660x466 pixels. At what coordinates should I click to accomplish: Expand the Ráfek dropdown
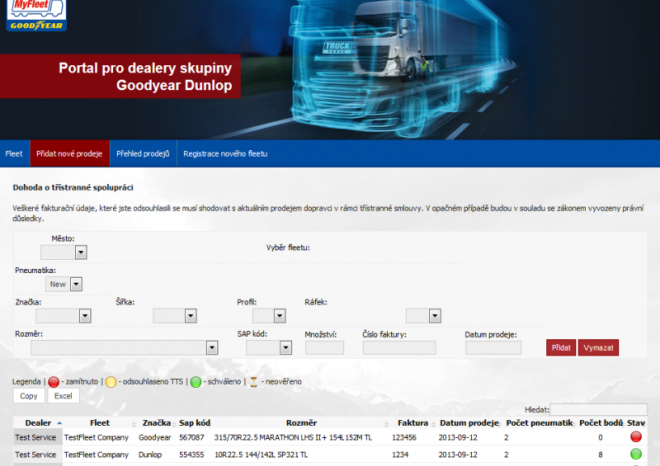click(x=423, y=316)
